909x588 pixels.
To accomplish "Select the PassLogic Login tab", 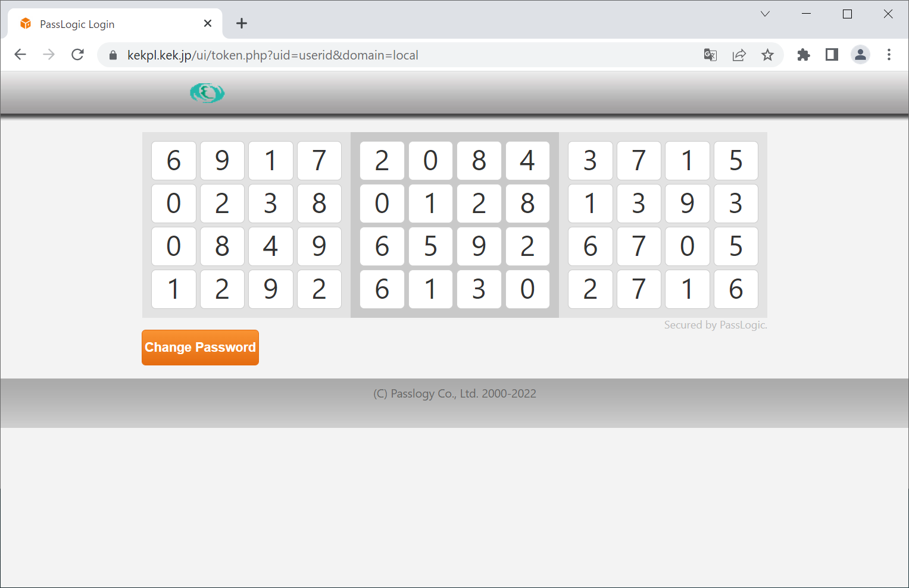I will pyautogui.click(x=107, y=24).
